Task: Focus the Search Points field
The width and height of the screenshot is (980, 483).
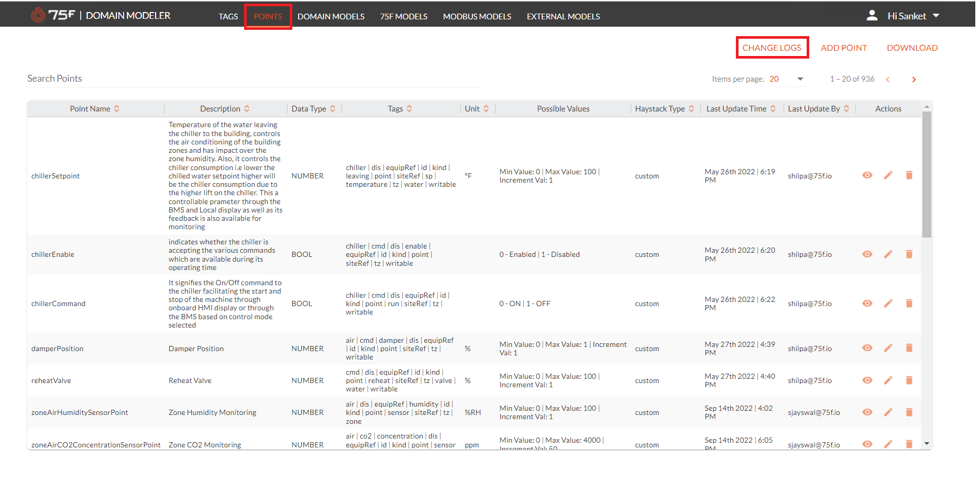Action: 254,78
